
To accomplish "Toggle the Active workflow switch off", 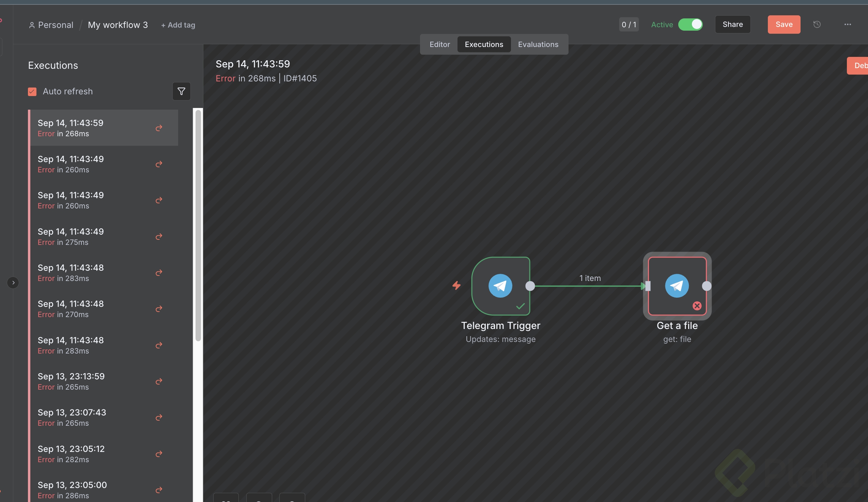I will pos(690,25).
